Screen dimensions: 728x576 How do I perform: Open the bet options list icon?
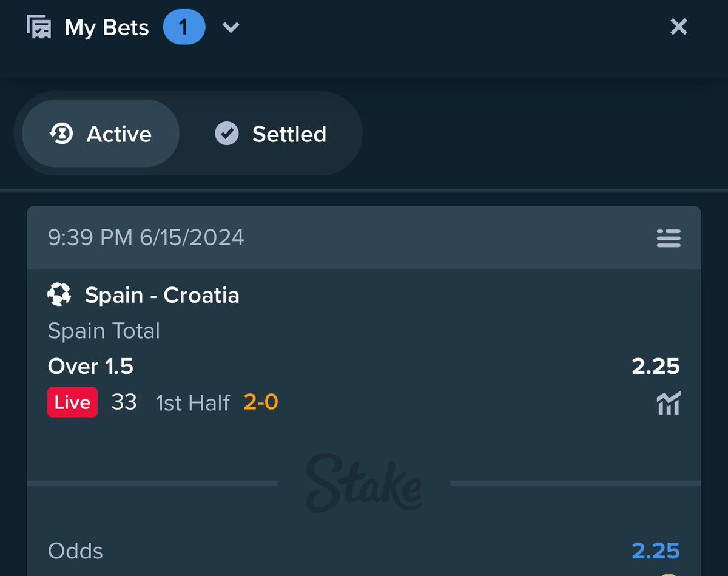[x=669, y=238]
